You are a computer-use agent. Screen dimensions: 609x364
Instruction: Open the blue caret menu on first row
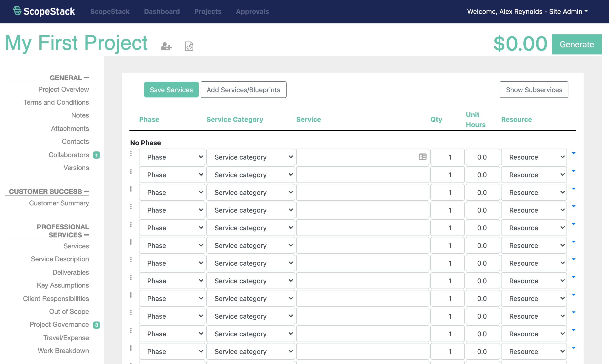573,153
